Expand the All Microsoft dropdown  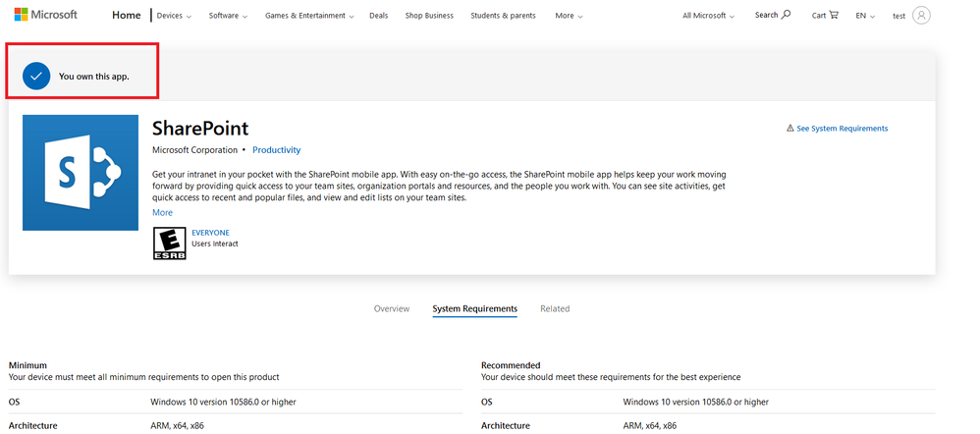click(708, 16)
